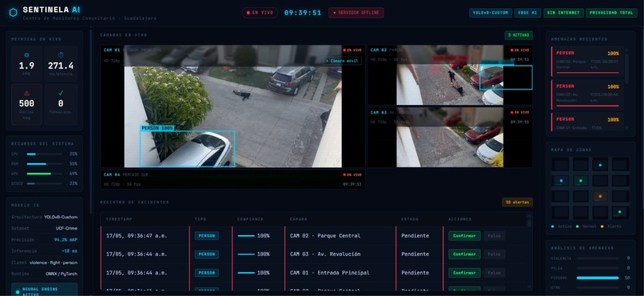This screenshot has height=296, width=644.
Task: Click the PERSON 100% detection box on CAM 01
Action: [x=187, y=149]
